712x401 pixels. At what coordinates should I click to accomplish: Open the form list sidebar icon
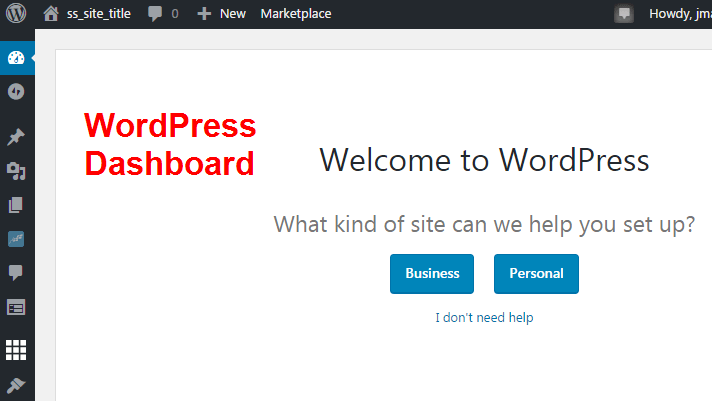click(16, 307)
